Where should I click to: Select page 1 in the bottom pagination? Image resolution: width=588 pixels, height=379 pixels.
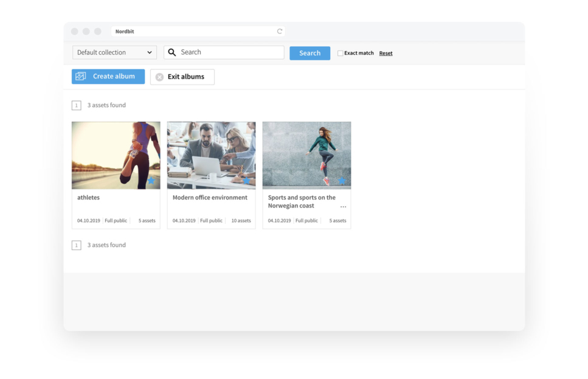pos(77,245)
